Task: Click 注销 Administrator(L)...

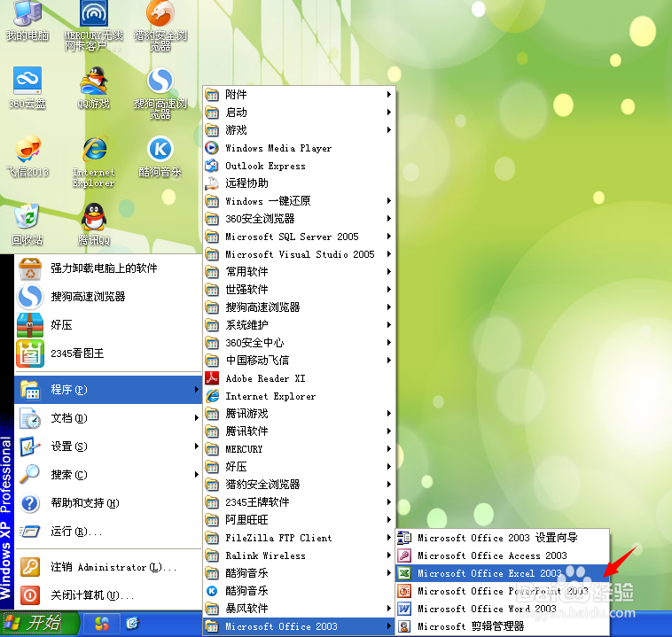Action: (108, 567)
